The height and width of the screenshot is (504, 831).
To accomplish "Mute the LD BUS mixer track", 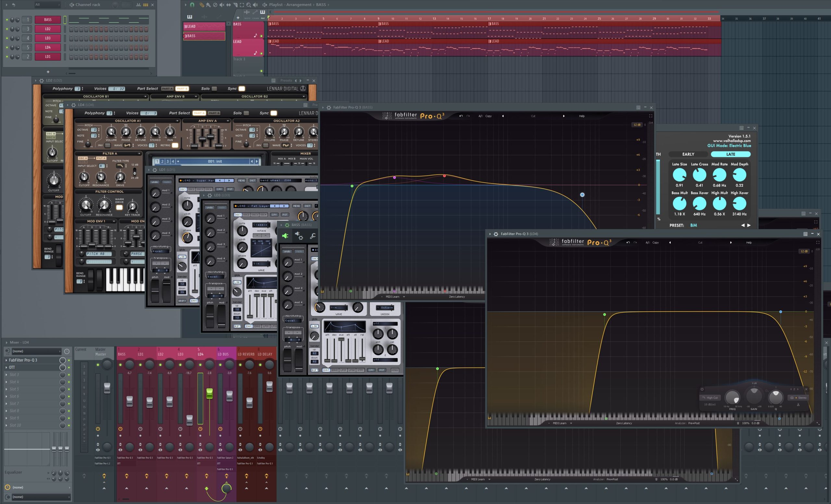I will coord(220,365).
